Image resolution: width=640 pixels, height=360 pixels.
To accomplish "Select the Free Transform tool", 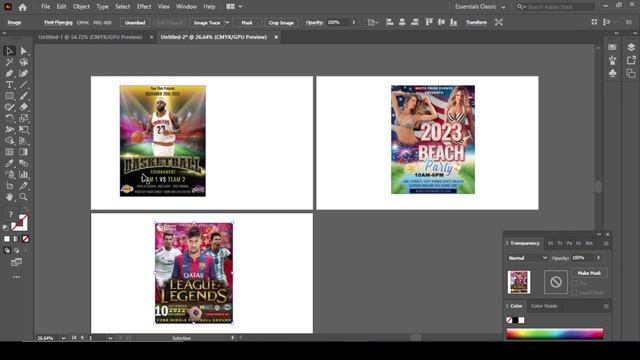I will 24,130.
